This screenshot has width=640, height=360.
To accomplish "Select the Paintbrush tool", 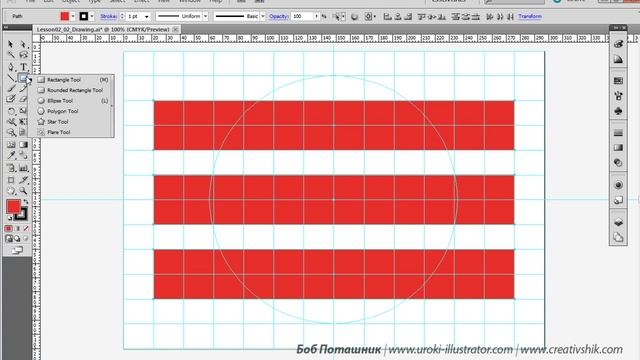I will 11,89.
